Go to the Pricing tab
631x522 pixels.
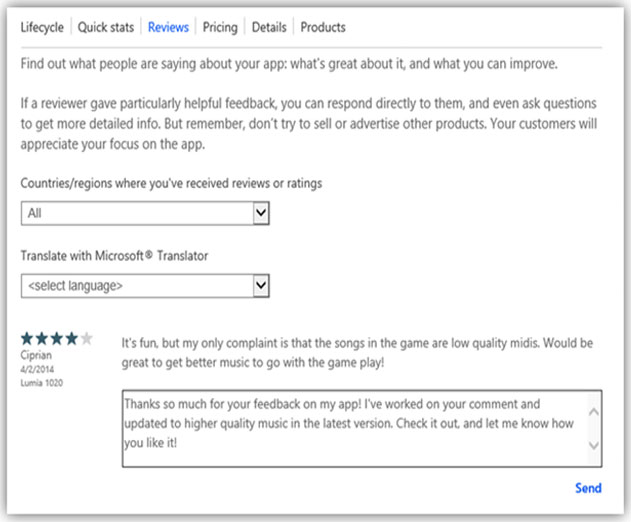pyautogui.click(x=220, y=27)
